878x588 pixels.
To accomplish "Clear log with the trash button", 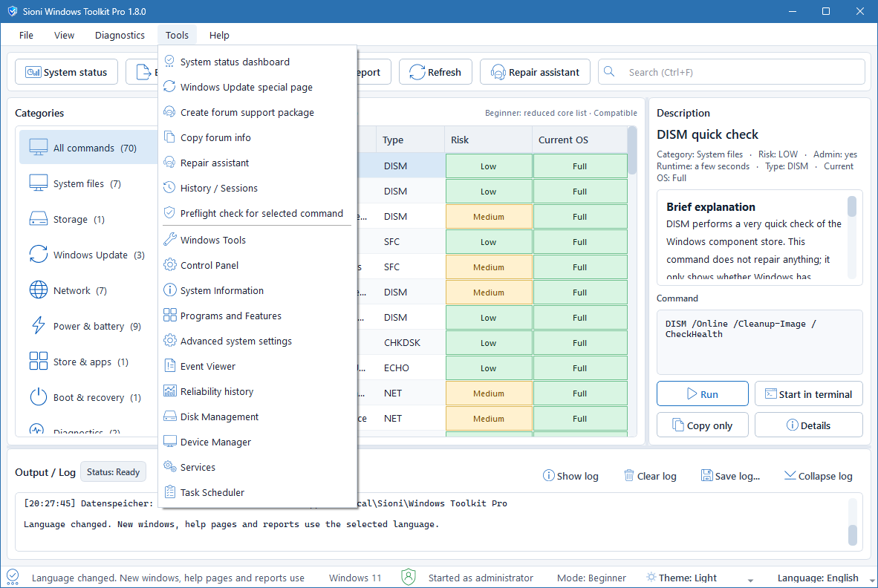I will pyautogui.click(x=649, y=476).
